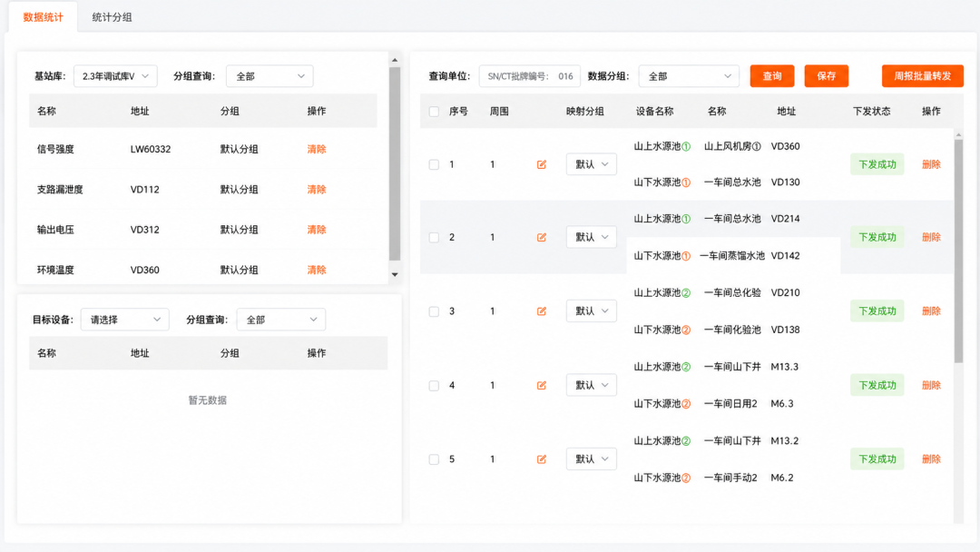Click the VD312 address cell
This screenshot has width=980, height=552.
click(145, 230)
